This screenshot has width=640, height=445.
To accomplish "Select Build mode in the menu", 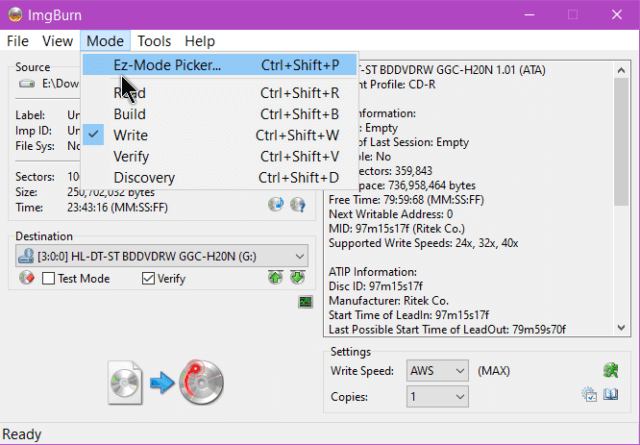I will [220, 114].
